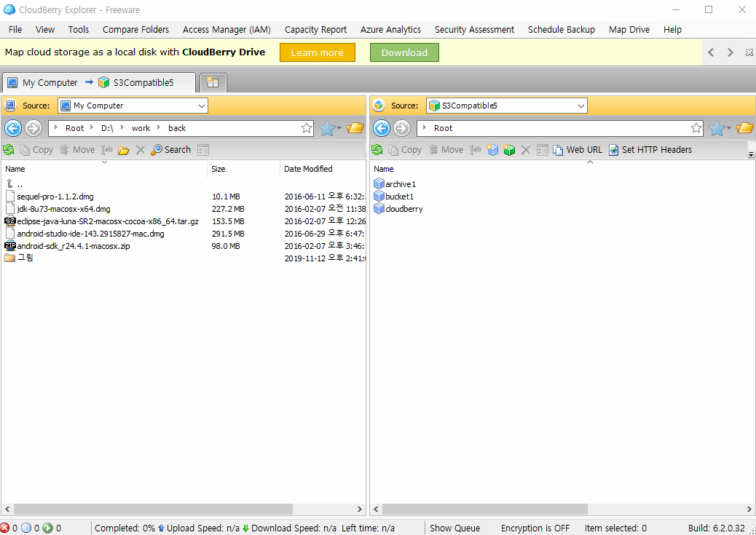Expand the right toolbar overflow arrow

pos(751,155)
